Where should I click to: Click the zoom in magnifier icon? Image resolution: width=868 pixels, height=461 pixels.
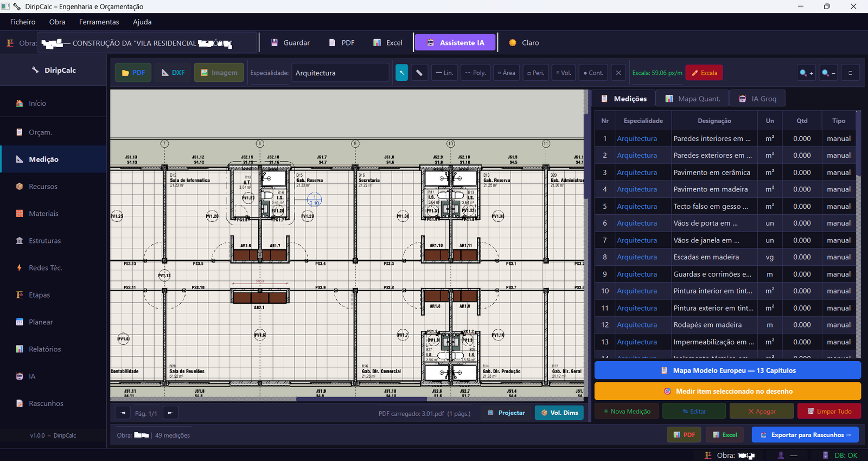point(806,73)
